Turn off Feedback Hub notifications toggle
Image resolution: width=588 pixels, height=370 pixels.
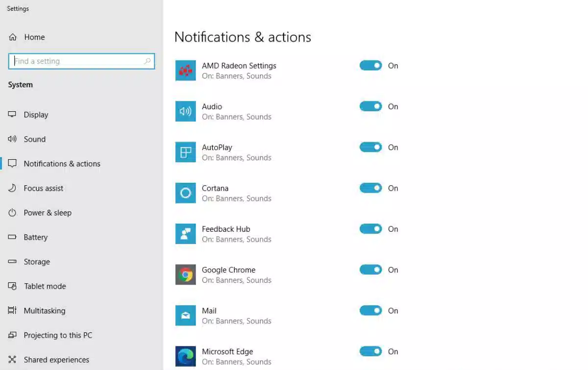click(x=370, y=229)
